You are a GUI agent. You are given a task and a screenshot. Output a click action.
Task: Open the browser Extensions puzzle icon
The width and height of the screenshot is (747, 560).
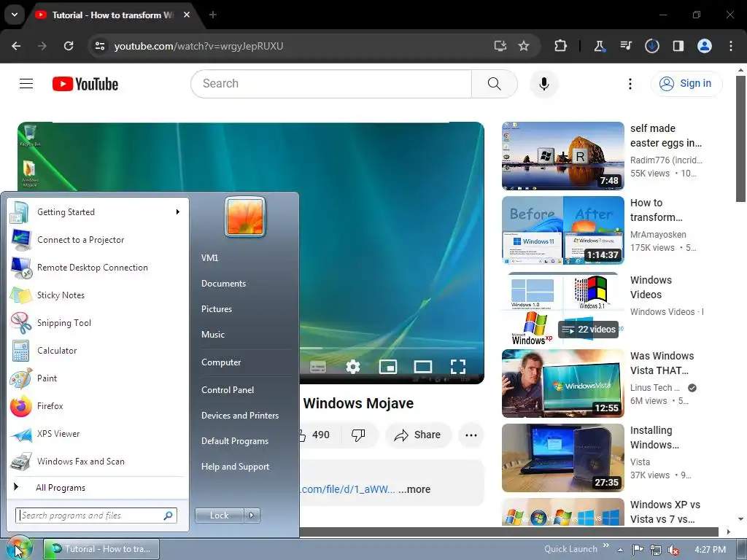(x=560, y=46)
